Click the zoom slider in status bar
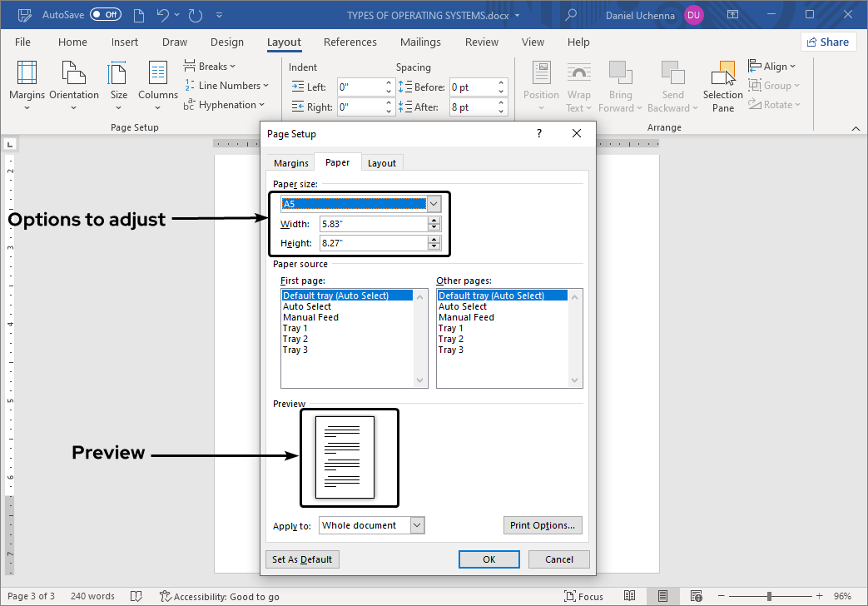This screenshot has width=868, height=606. tap(768, 596)
